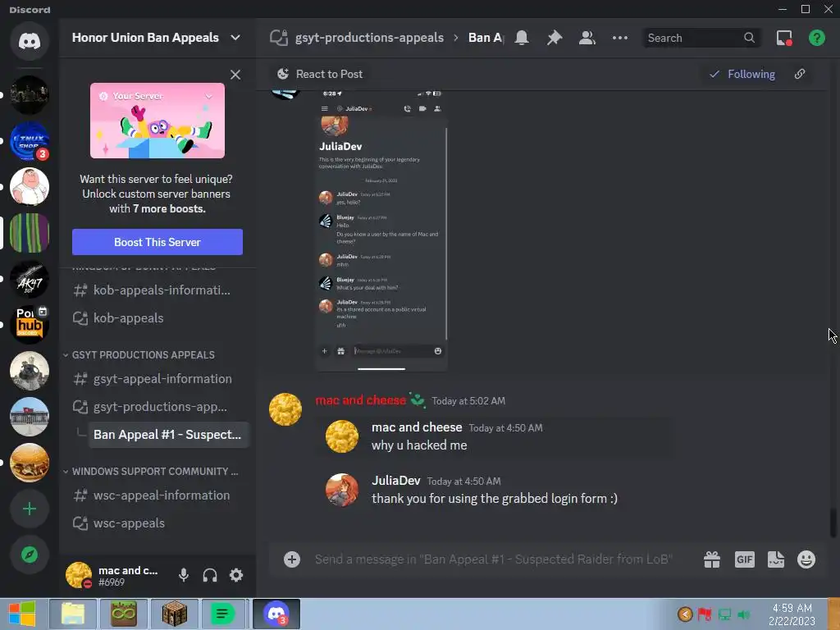Open the AK47 server icon

(30, 279)
